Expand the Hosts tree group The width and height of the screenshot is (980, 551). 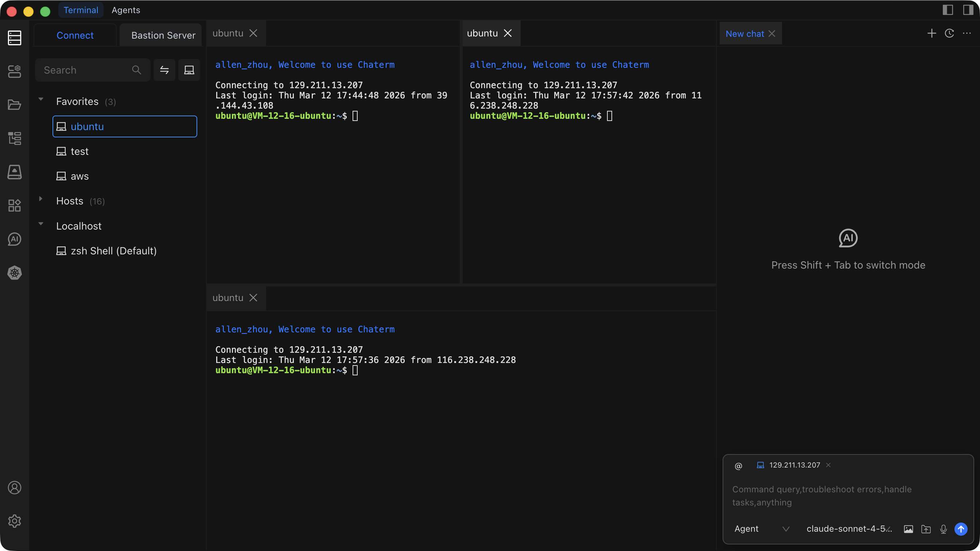point(41,199)
